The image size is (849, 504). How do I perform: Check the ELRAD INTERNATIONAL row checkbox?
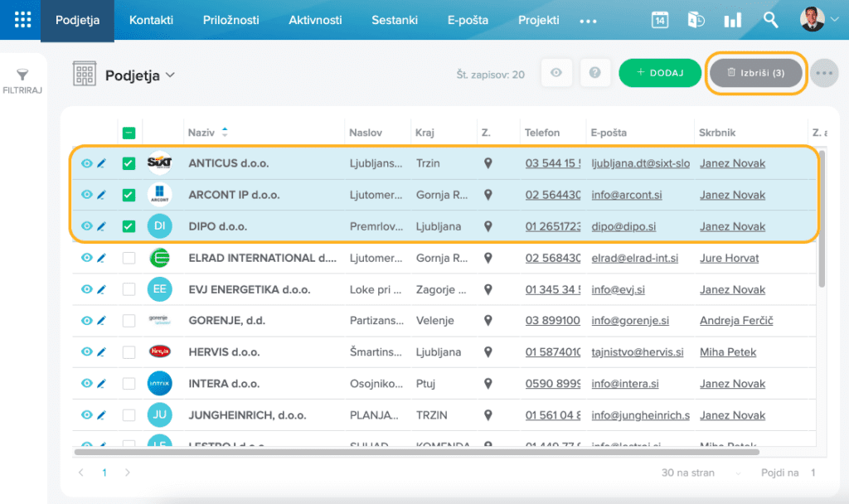[x=129, y=259]
